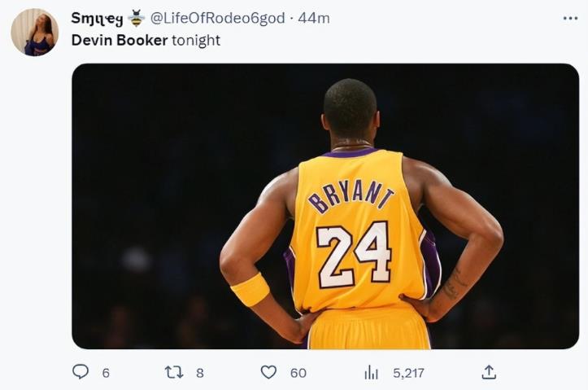Click the bold 'Devin Booker' text
The image size is (588, 390).
pos(120,40)
